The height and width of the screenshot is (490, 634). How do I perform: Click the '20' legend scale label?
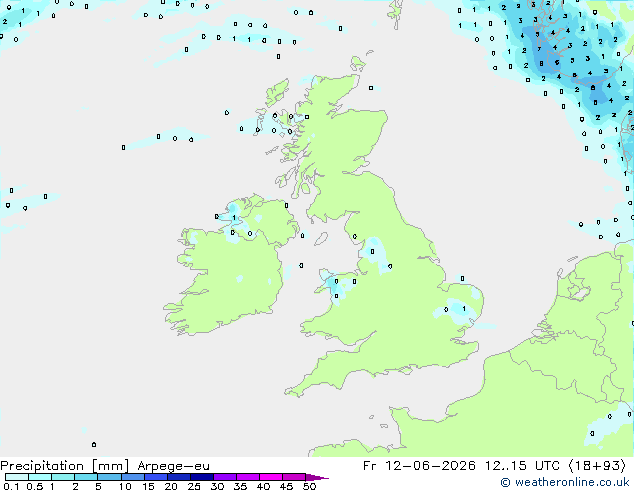point(171,486)
